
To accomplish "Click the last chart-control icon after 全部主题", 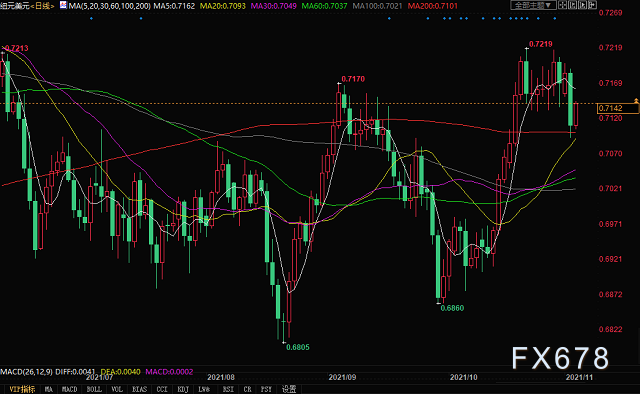I will 592,5.
